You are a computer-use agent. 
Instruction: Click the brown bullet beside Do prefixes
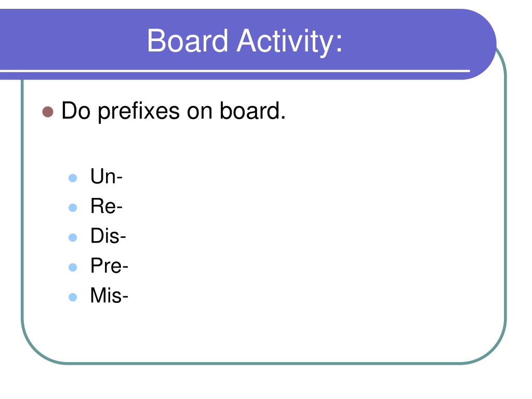(48, 112)
